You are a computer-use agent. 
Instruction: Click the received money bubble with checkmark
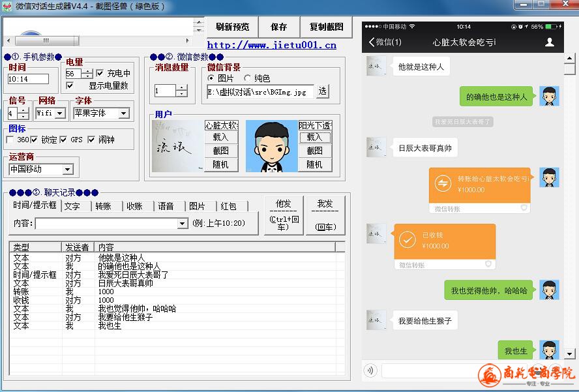(445, 246)
